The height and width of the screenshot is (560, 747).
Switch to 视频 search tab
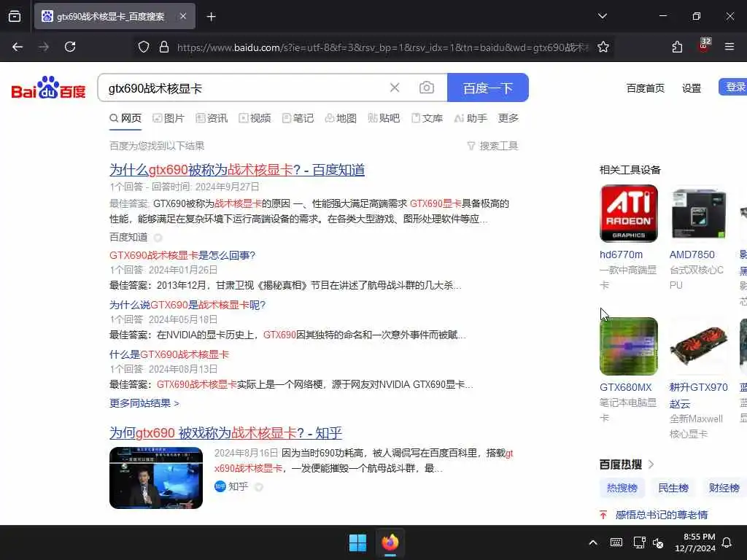(x=255, y=118)
